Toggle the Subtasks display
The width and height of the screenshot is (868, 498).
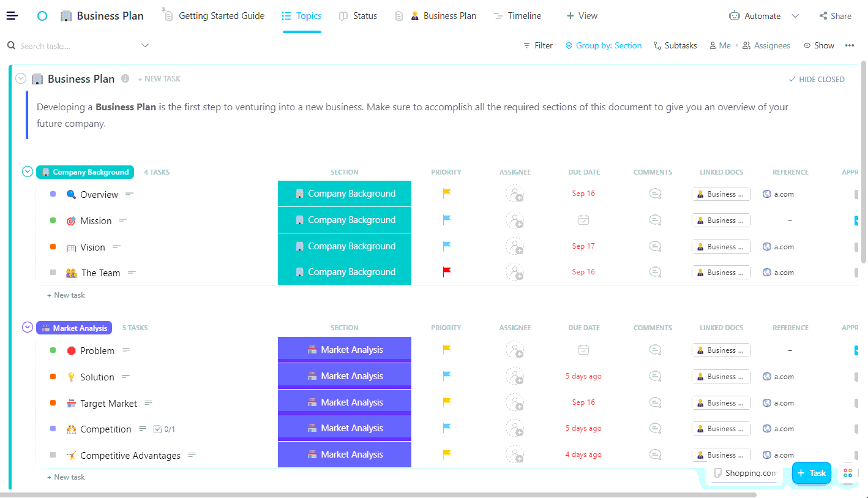click(x=675, y=45)
